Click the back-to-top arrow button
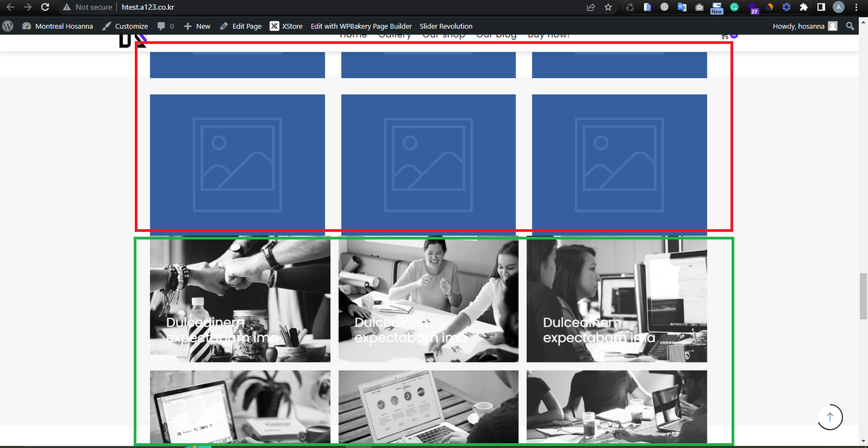The width and height of the screenshot is (868, 448). point(830,417)
